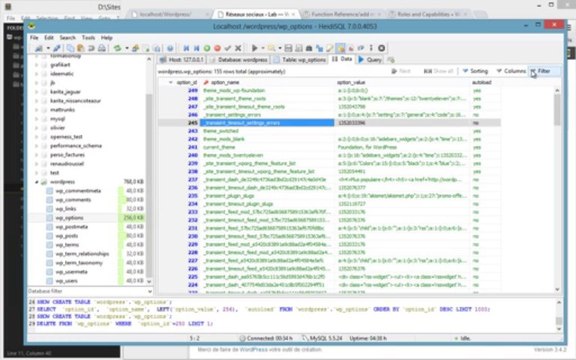This screenshot has height=360, width=576.
Task: Click the paste toolbar icon
Action: click(x=80, y=48)
